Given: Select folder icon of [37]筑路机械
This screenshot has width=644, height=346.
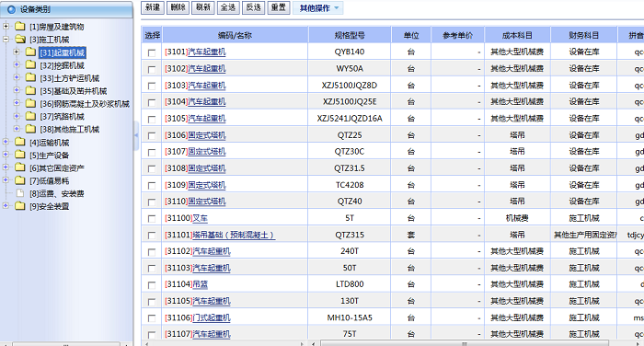Looking at the screenshot, I should tap(30, 116).
